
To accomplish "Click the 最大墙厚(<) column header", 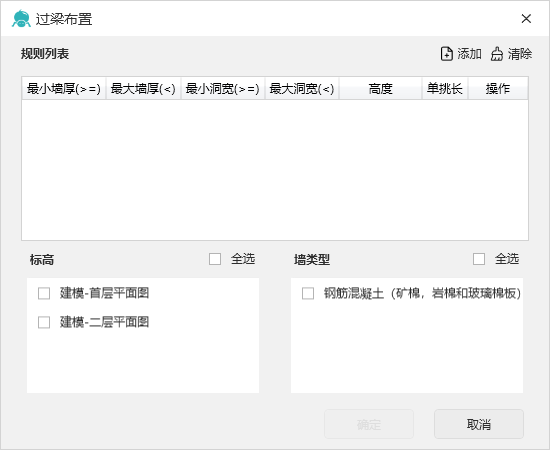I will coord(143,88).
